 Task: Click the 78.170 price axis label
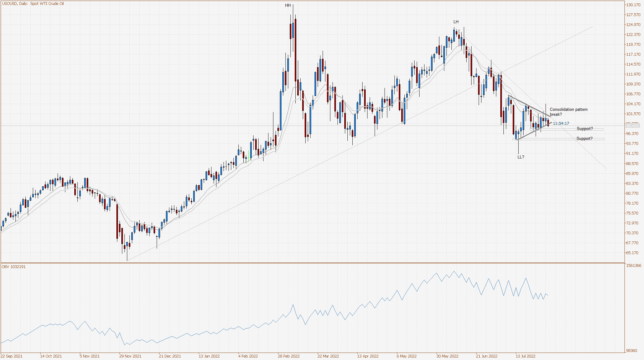(632, 203)
